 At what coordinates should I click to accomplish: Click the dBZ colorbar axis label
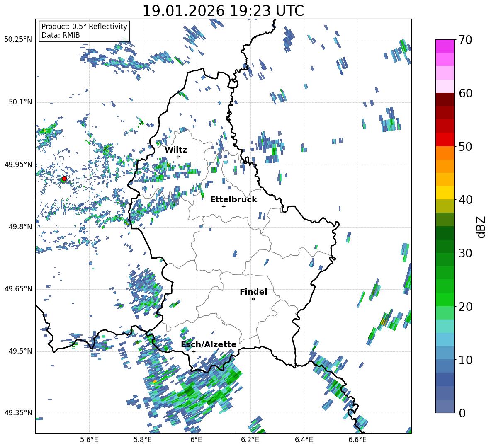pyautogui.click(x=481, y=227)
